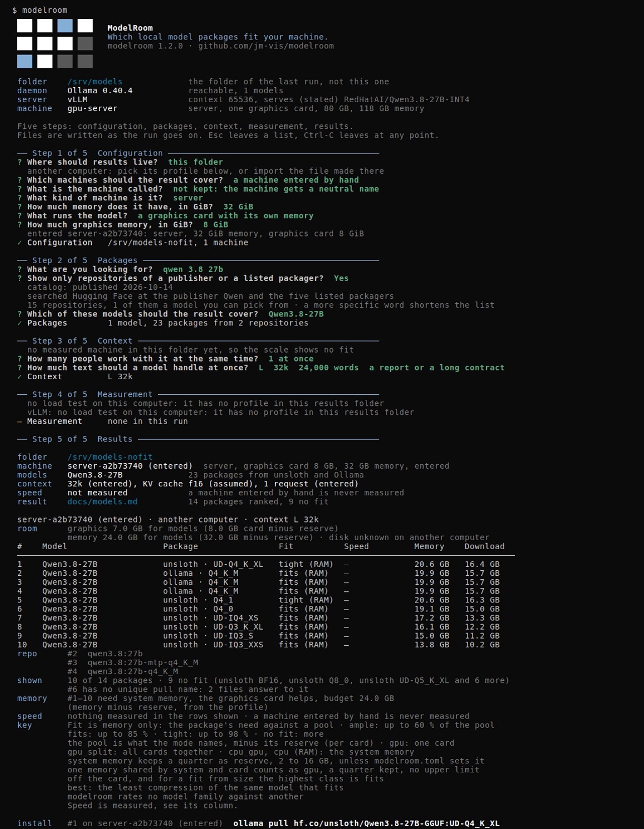Screen dimensions: 644x829
Task: Click the "10.2 GB" download value
Action: [482, 644]
